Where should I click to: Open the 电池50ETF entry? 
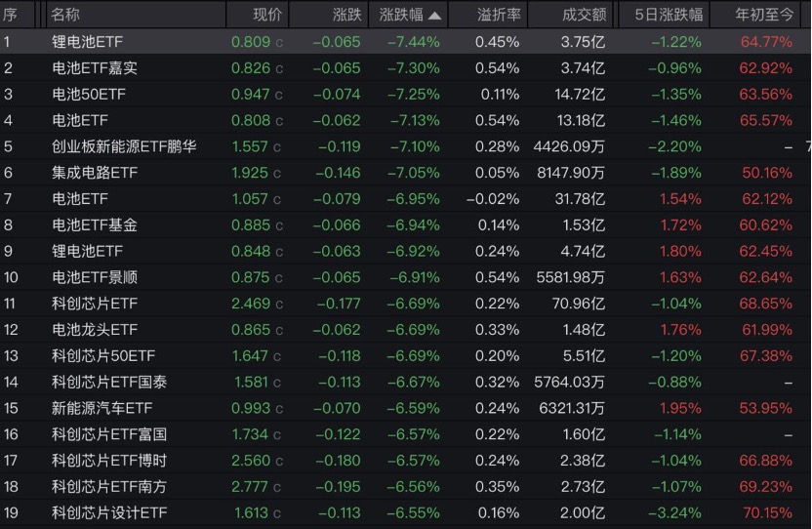[x=87, y=94]
